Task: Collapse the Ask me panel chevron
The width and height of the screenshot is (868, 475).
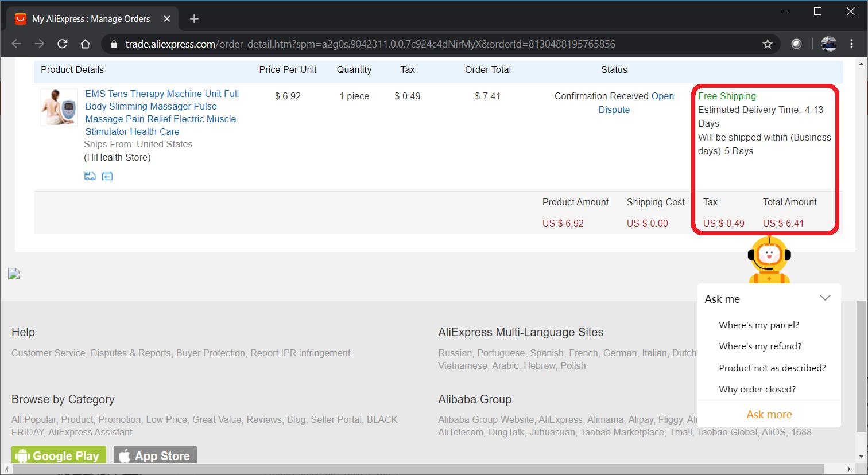Action: tap(825, 298)
